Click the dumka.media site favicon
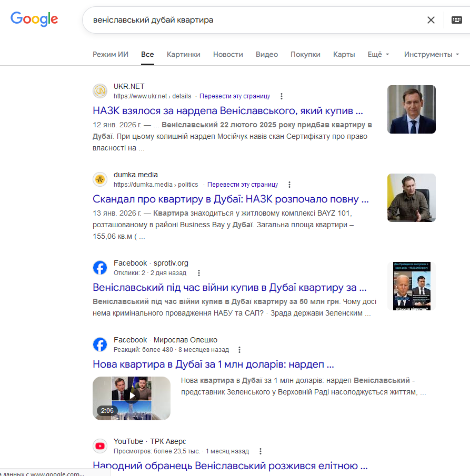Viewport: 470px width, 476px height. point(100,179)
